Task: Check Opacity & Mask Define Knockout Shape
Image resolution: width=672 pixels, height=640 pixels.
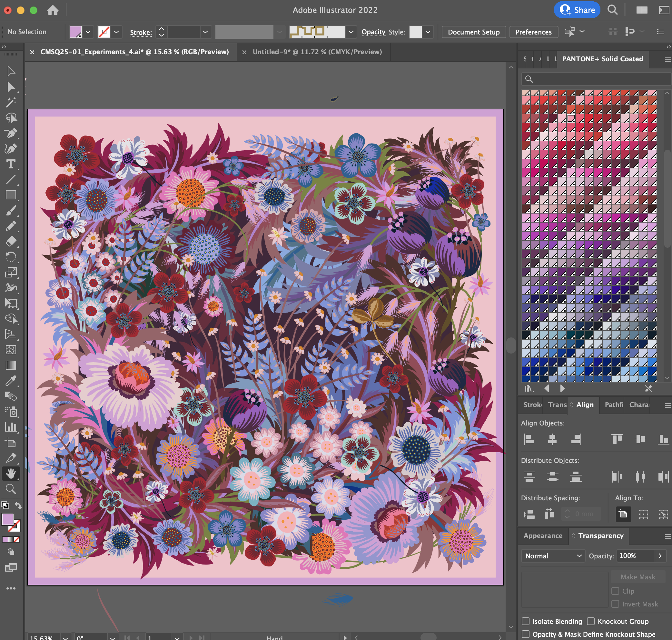Action: tap(526, 634)
